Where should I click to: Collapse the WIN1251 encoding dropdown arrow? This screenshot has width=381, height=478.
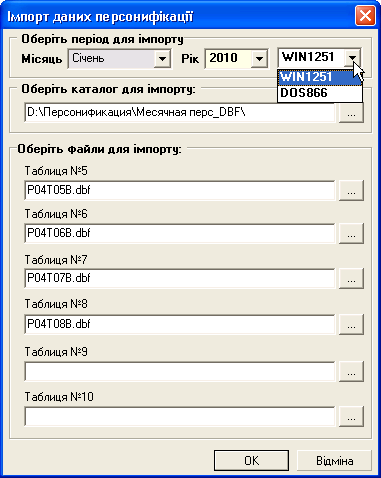352,58
